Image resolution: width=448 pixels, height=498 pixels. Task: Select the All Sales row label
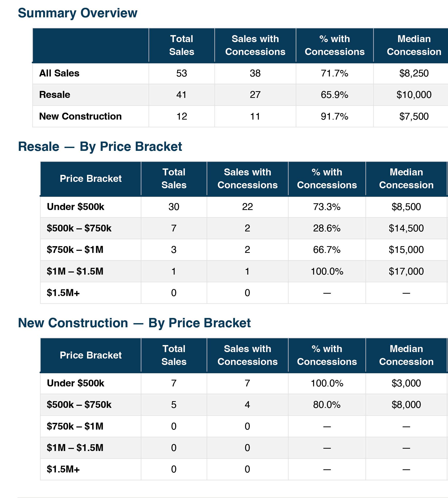(59, 73)
